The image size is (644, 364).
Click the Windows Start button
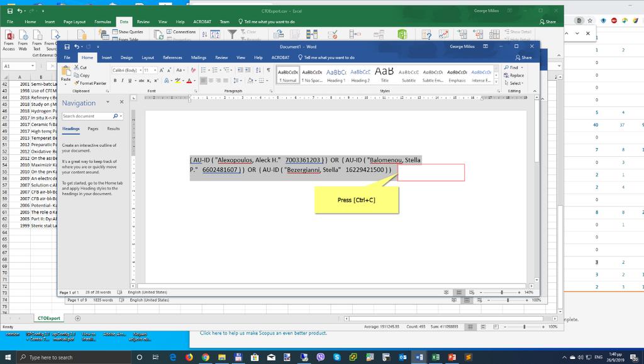pyautogui.click(x=8, y=357)
